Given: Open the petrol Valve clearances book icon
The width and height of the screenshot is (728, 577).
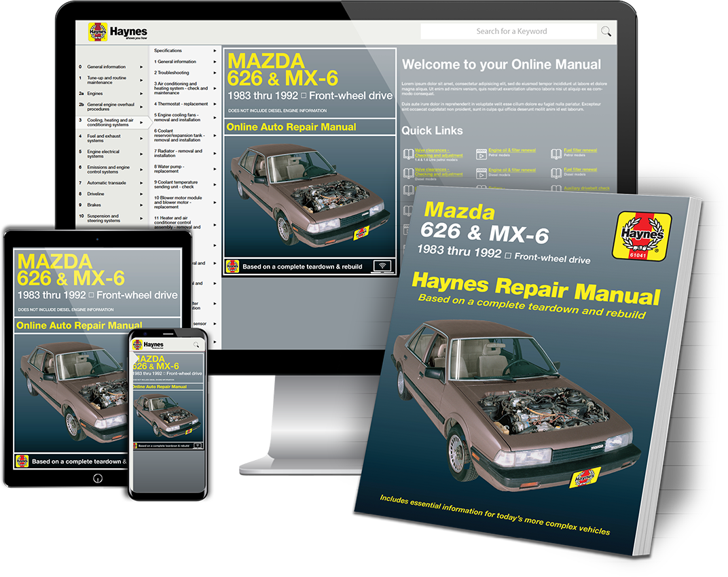Looking at the screenshot, I should pyautogui.click(x=409, y=154).
